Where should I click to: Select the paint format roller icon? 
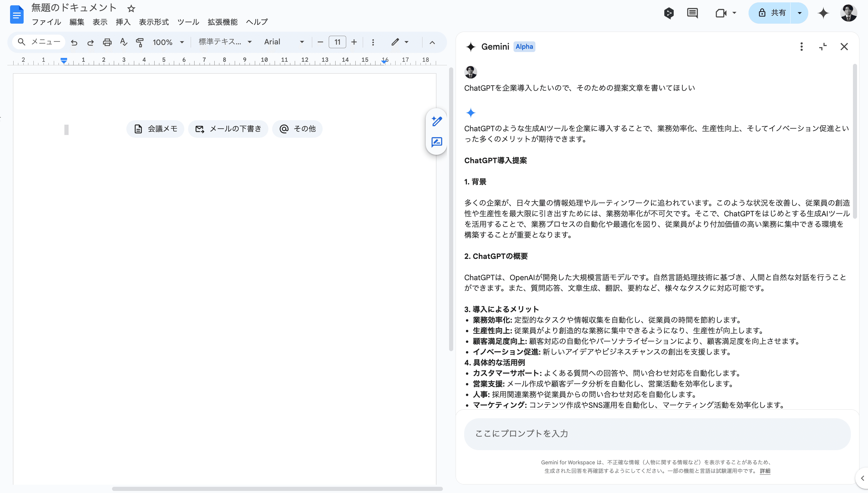pyautogui.click(x=140, y=42)
